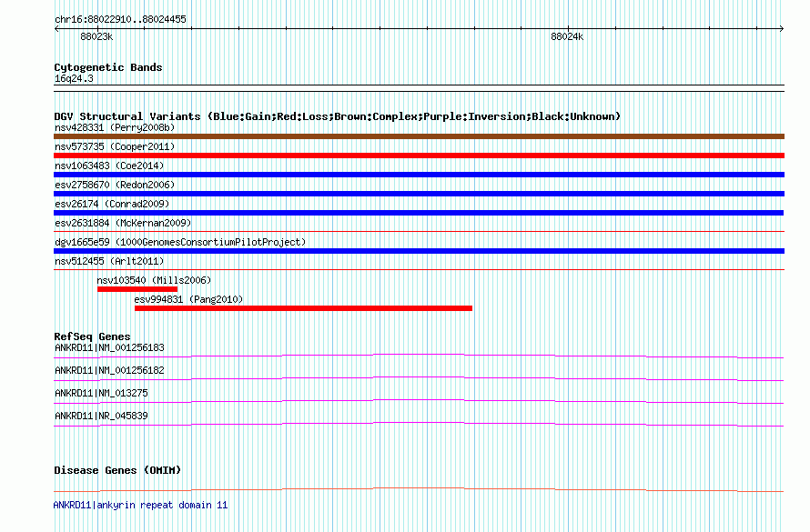Click the brown nsv428331 complex variant bar
This screenshot has height=532, width=810.
point(419,136)
